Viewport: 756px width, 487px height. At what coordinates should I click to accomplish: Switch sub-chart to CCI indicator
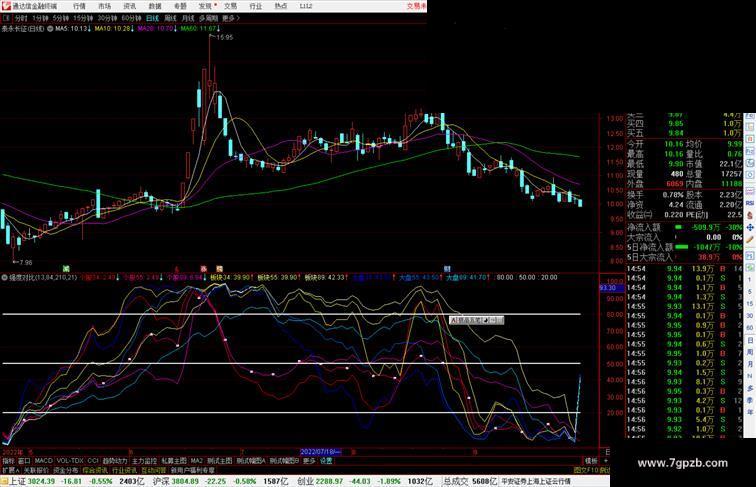click(93, 461)
